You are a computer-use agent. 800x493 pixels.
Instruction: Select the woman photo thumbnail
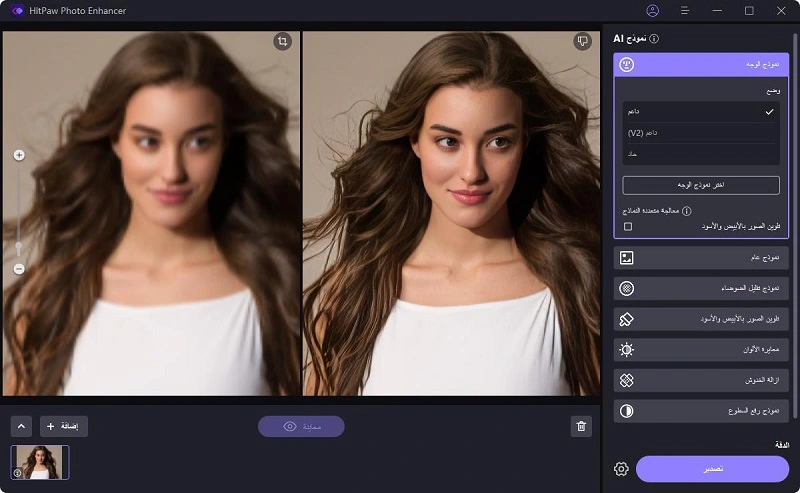pyautogui.click(x=41, y=462)
